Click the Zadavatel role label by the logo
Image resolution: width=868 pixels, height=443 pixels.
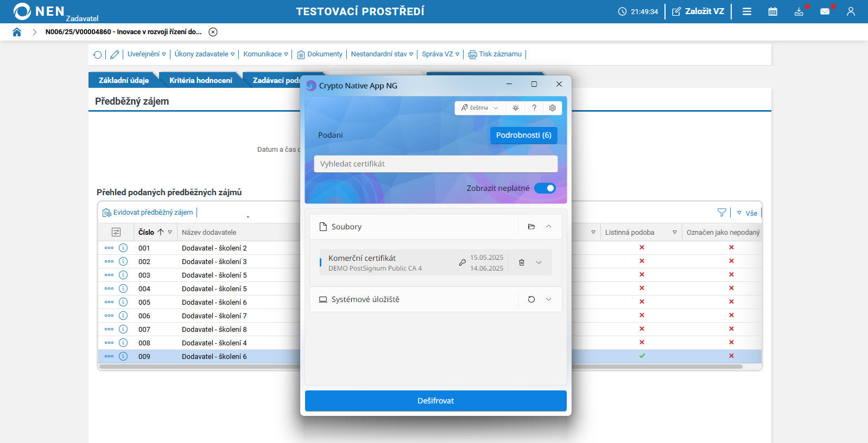tap(83, 18)
